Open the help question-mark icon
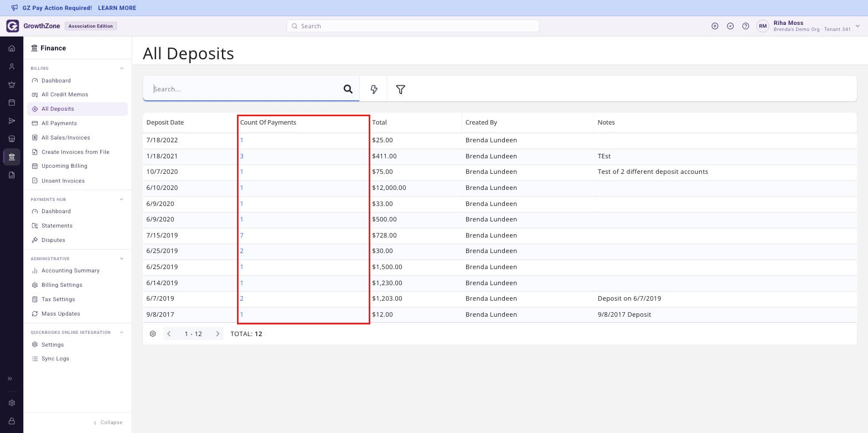Image resolution: width=868 pixels, height=433 pixels. (746, 26)
